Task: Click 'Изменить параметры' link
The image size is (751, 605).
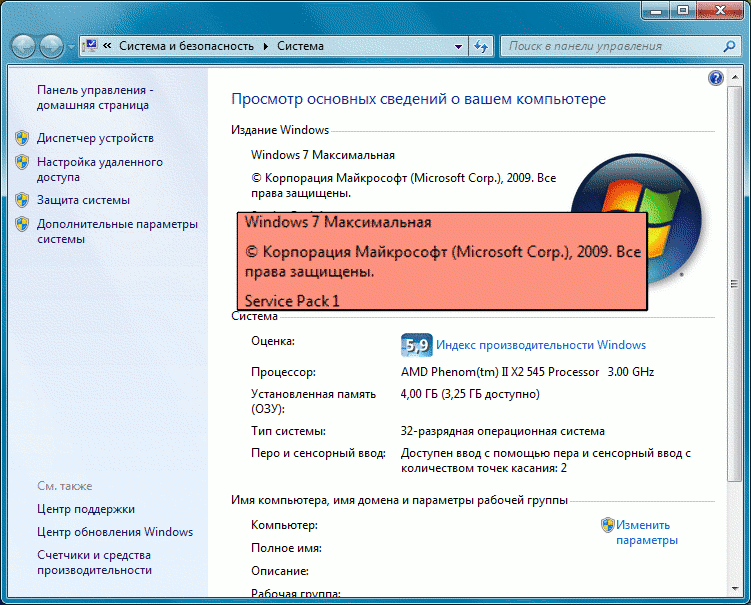Action: pos(647,533)
